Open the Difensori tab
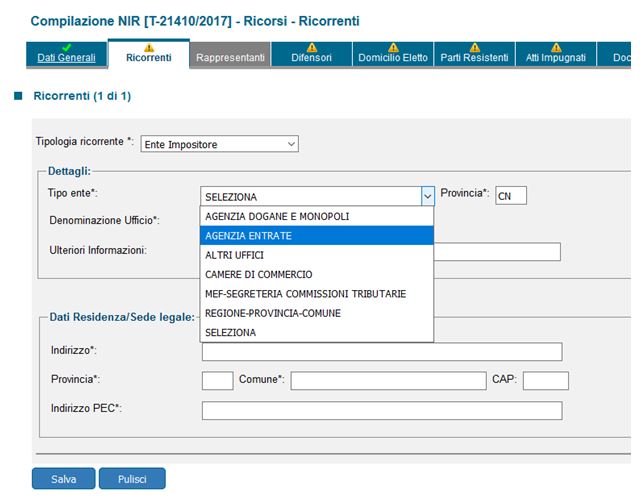Image resolution: width=644 pixels, height=504 pixels. (x=311, y=58)
